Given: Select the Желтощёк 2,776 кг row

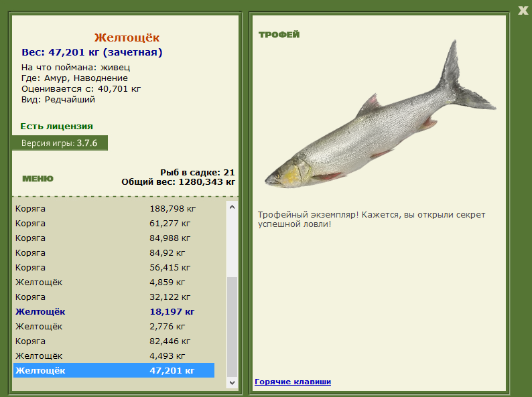Looking at the screenshot, I should (114, 327).
